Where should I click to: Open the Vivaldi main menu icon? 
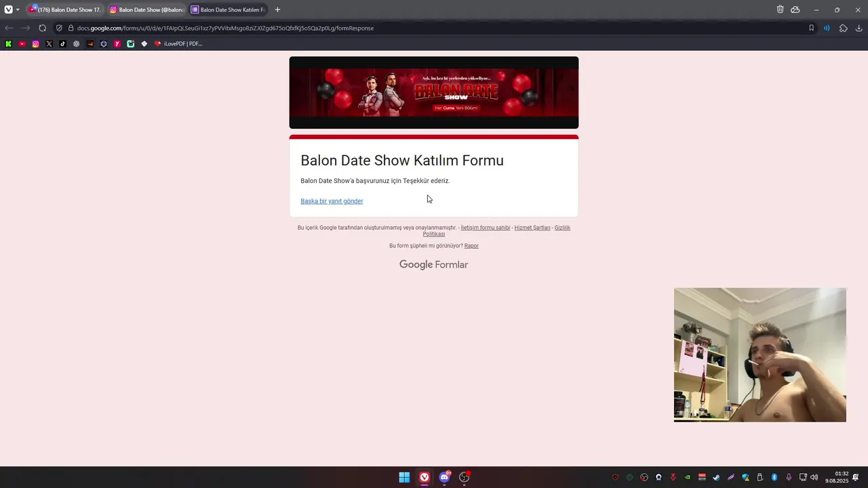(8, 9)
